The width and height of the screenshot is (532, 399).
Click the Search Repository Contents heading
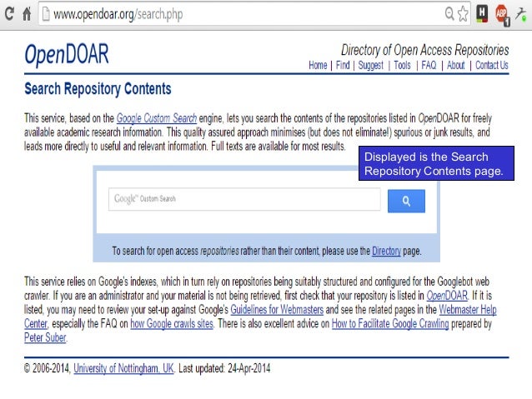(x=98, y=89)
